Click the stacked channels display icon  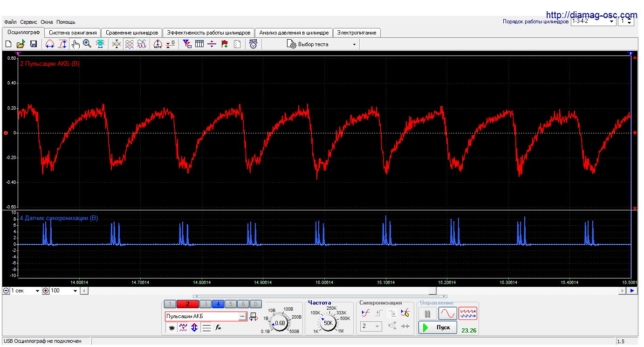(130, 44)
